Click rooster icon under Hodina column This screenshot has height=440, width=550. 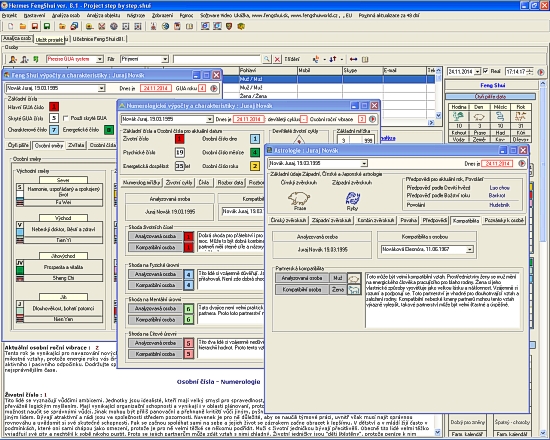[x=458, y=116]
